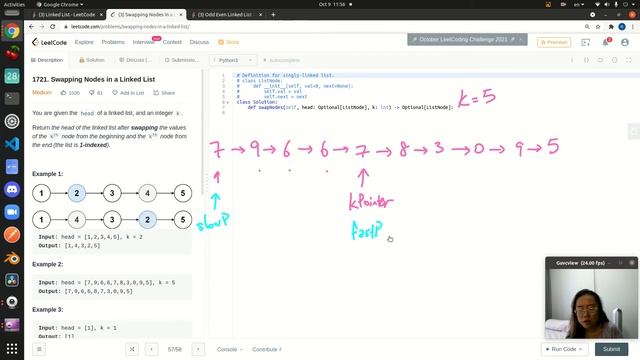640x360 pixels.
Task: Open Discord from the dock
Action: point(12,189)
